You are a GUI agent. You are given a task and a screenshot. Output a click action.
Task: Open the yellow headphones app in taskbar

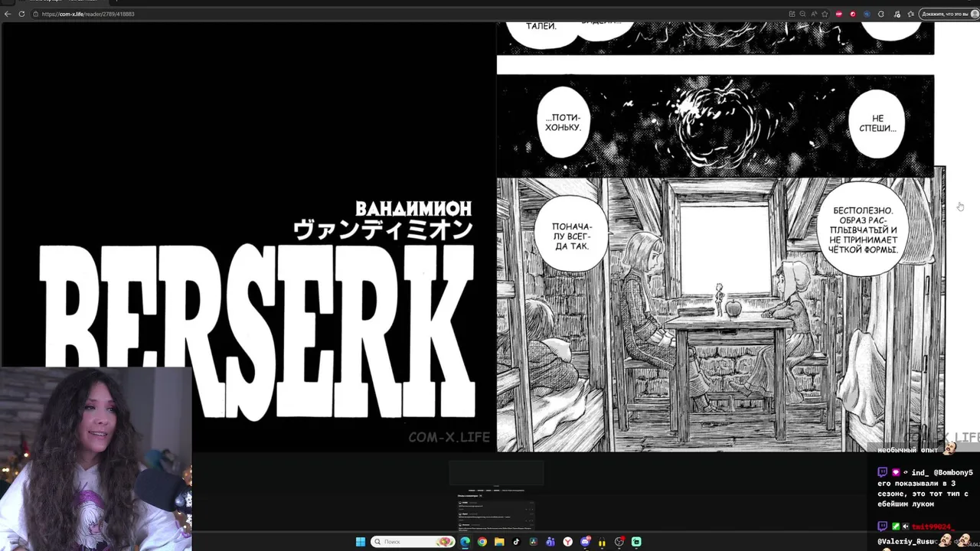tap(603, 543)
